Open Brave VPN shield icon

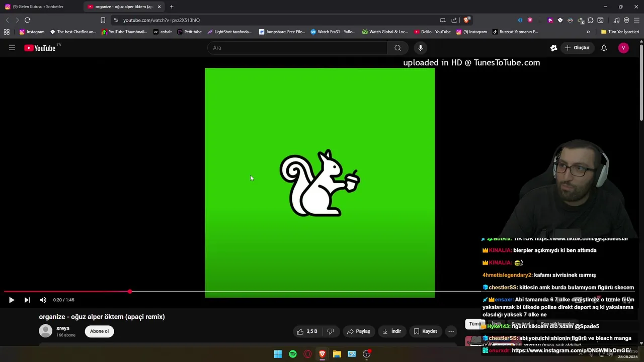[626, 20]
